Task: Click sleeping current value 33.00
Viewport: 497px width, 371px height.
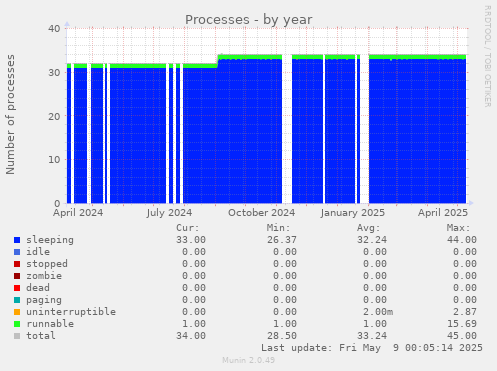Action: coord(191,240)
